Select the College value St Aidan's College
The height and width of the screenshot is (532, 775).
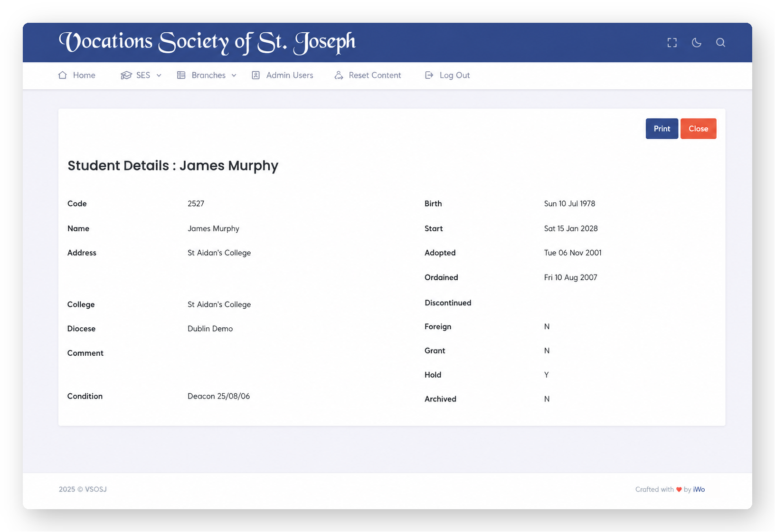[x=219, y=304]
